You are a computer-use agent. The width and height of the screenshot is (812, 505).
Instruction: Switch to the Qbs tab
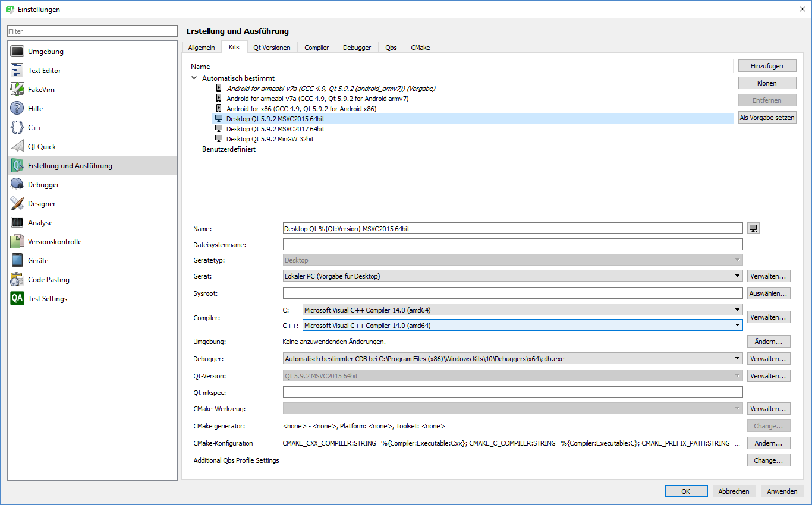[391, 48]
